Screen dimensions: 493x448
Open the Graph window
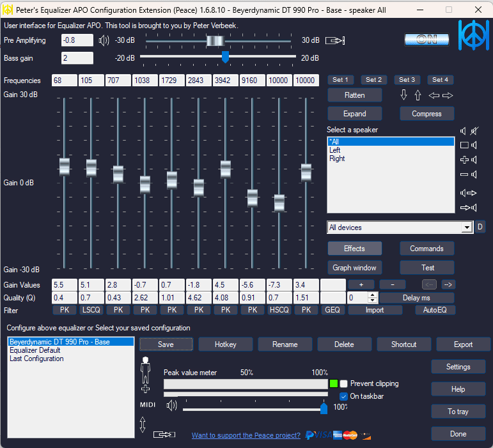(x=355, y=268)
